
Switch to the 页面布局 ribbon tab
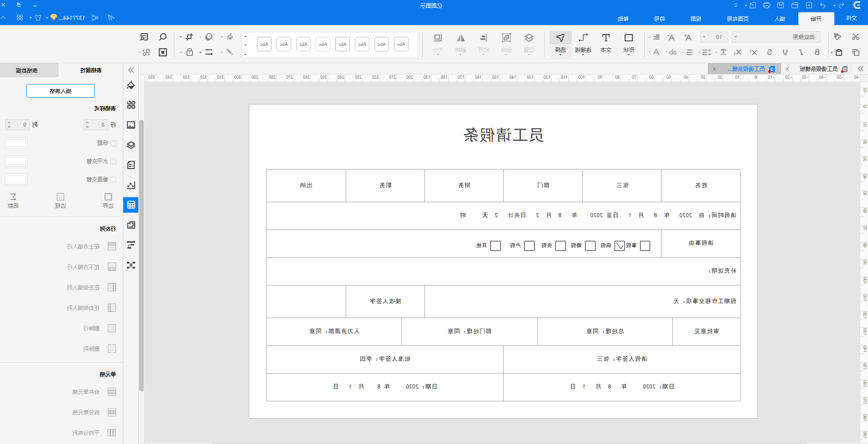click(737, 19)
